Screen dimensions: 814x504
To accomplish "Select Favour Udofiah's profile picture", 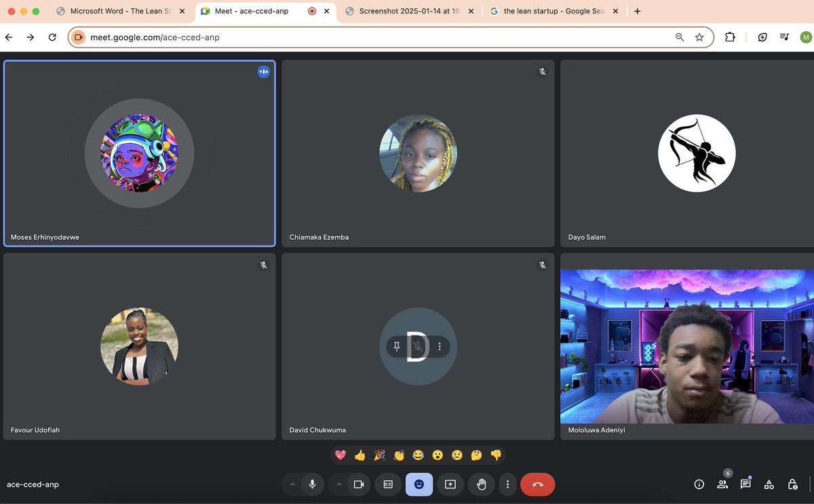I will 139,347.
